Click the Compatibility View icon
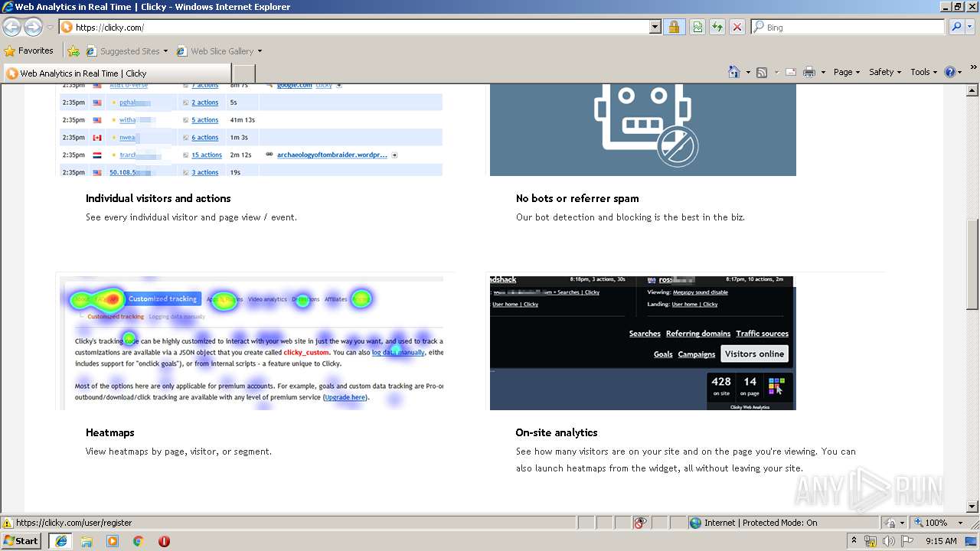980x551 pixels. click(x=697, y=28)
